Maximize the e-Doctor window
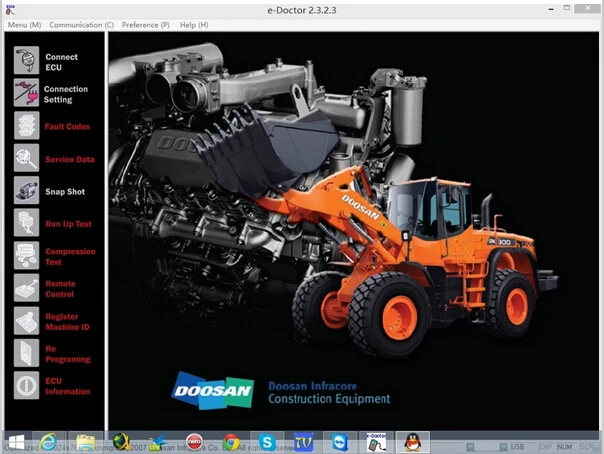 tap(567, 8)
